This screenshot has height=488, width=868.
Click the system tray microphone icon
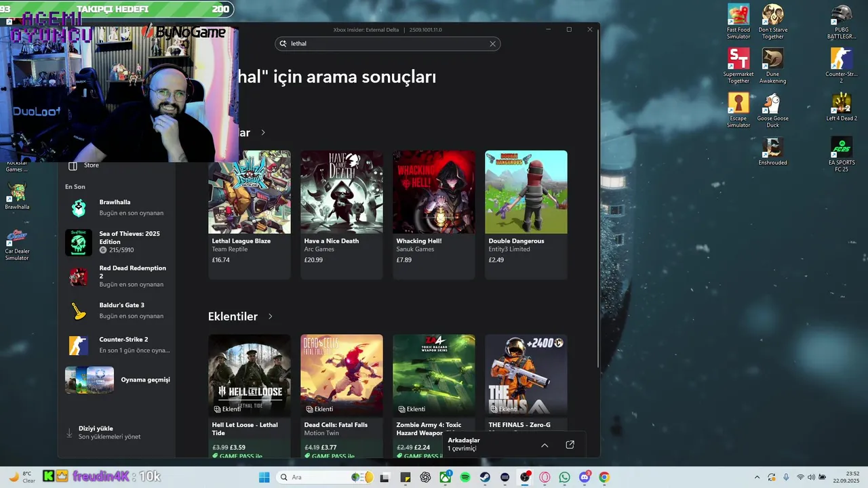click(x=786, y=477)
